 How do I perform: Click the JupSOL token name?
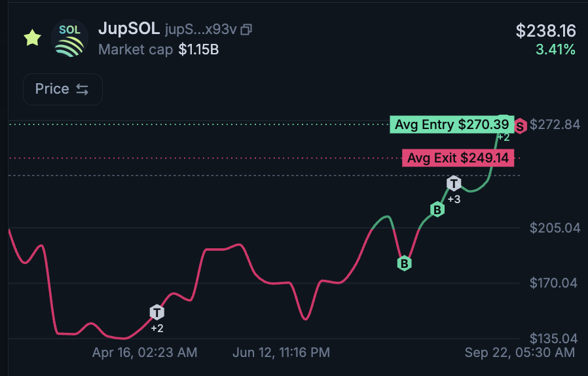coord(128,29)
